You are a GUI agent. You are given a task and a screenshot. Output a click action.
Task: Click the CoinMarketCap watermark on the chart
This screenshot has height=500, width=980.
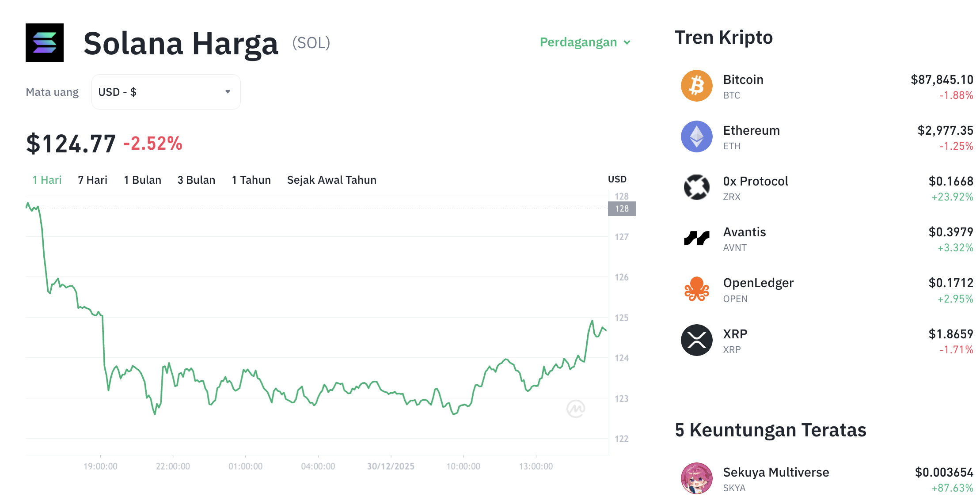coord(575,409)
